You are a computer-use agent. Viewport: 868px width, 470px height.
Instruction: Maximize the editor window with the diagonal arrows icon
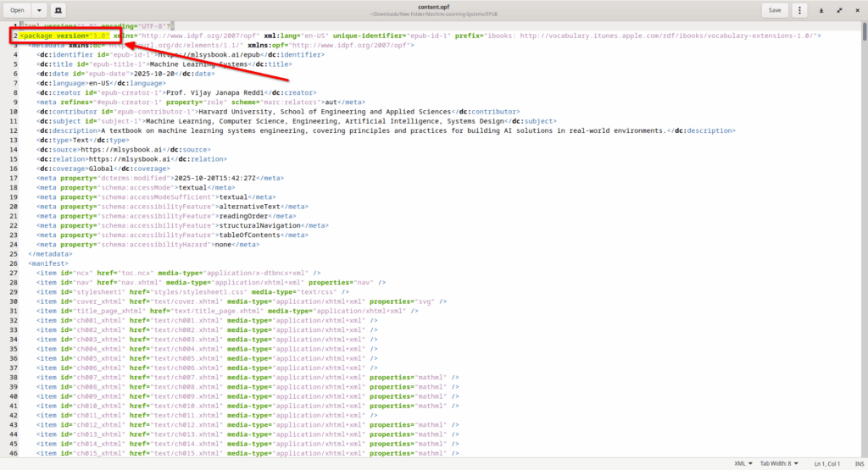839,10
